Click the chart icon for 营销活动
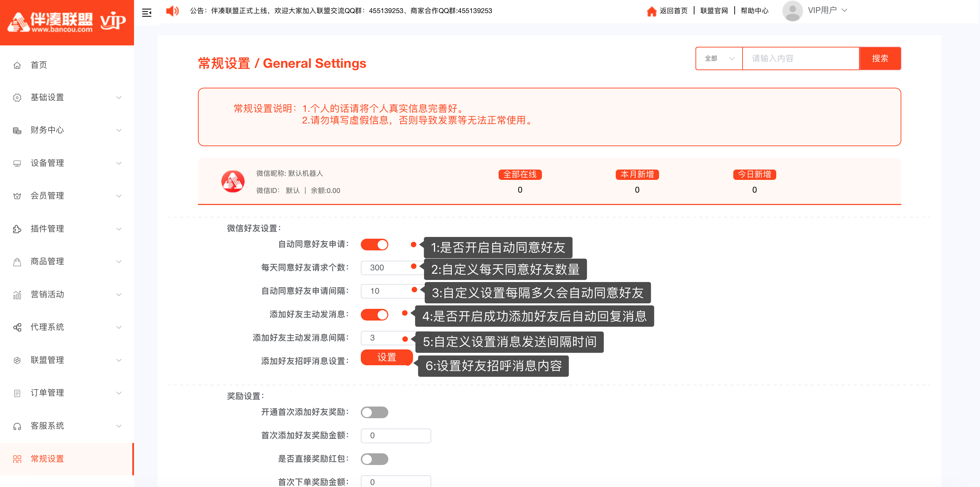Image resolution: width=980 pixels, height=487 pixels. coord(17,294)
